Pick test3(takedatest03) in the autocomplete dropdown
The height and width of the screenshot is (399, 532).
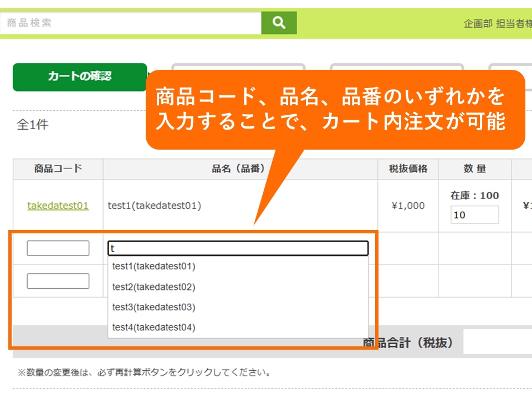154,307
